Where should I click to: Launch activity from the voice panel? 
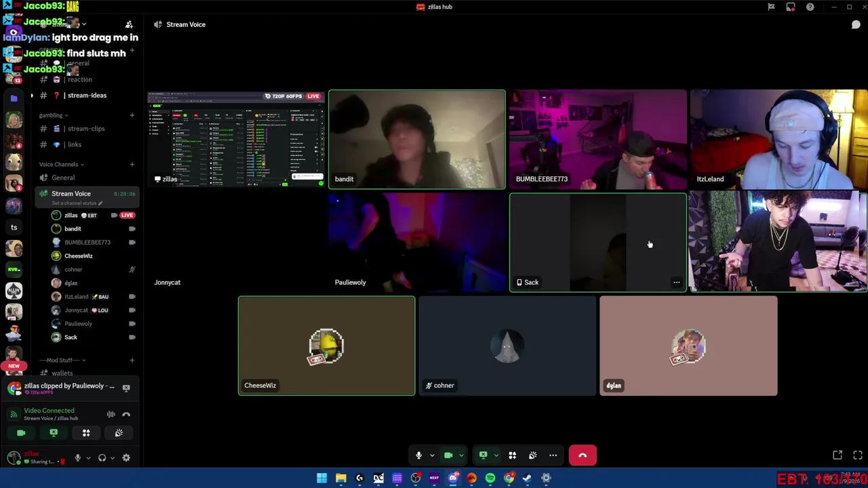tap(86, 433)
